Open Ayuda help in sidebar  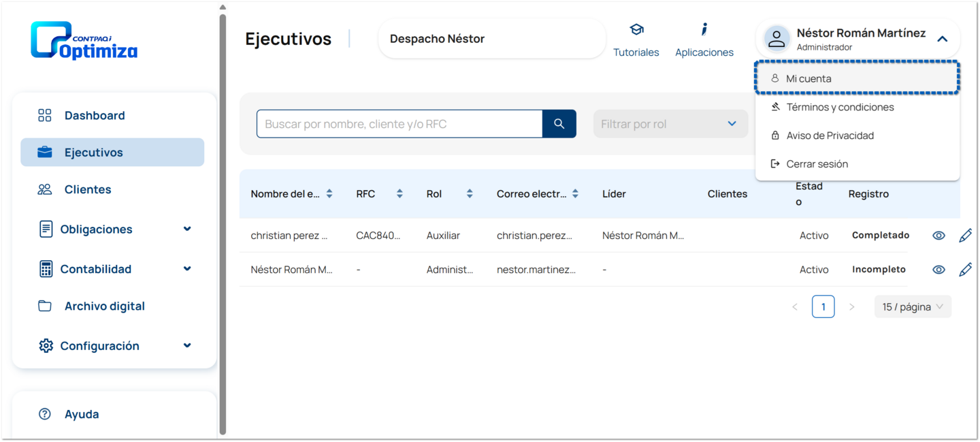[81, 414]
